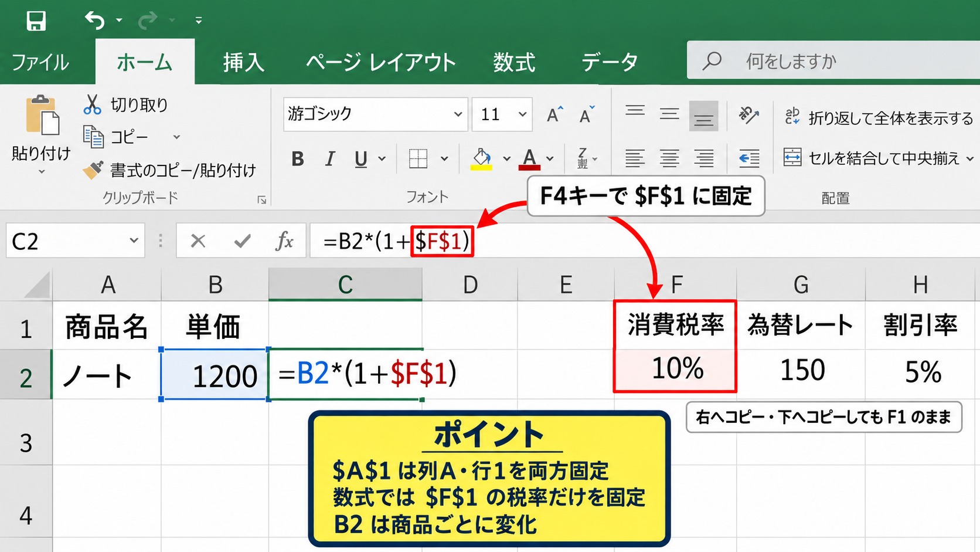
Task: Open the コピー dropdown arrow
Action: coord(176,137)
